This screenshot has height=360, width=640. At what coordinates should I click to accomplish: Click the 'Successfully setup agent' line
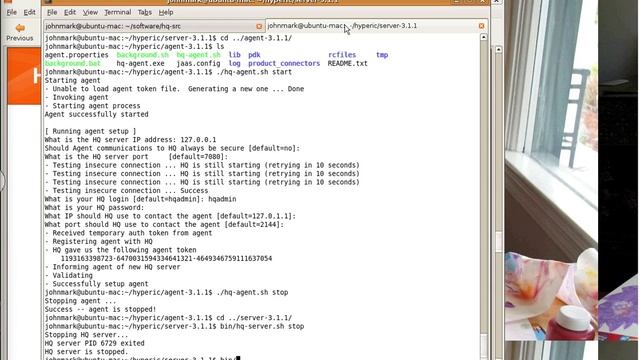click(x=97, y=284)
